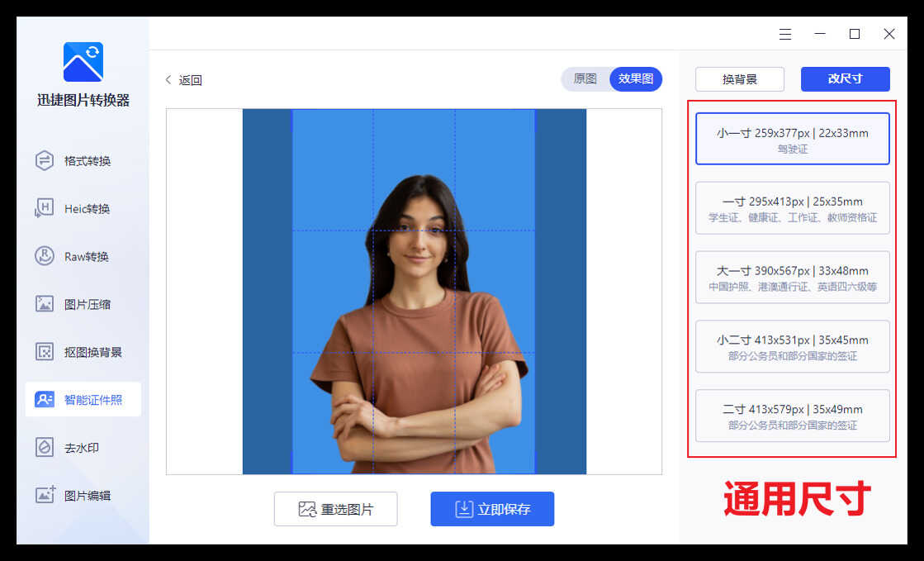The image size is (924, 561).
Task: Close the application window
Action: (x=889, y=34)
